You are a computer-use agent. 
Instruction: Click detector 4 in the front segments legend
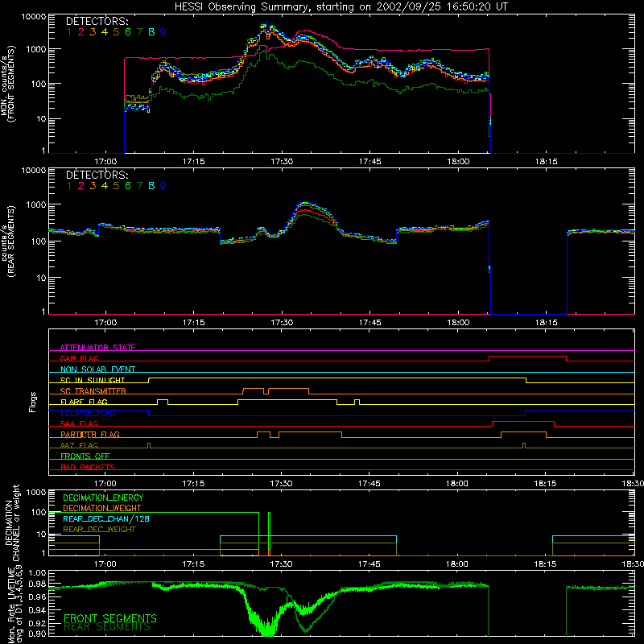tap(105, 32)
